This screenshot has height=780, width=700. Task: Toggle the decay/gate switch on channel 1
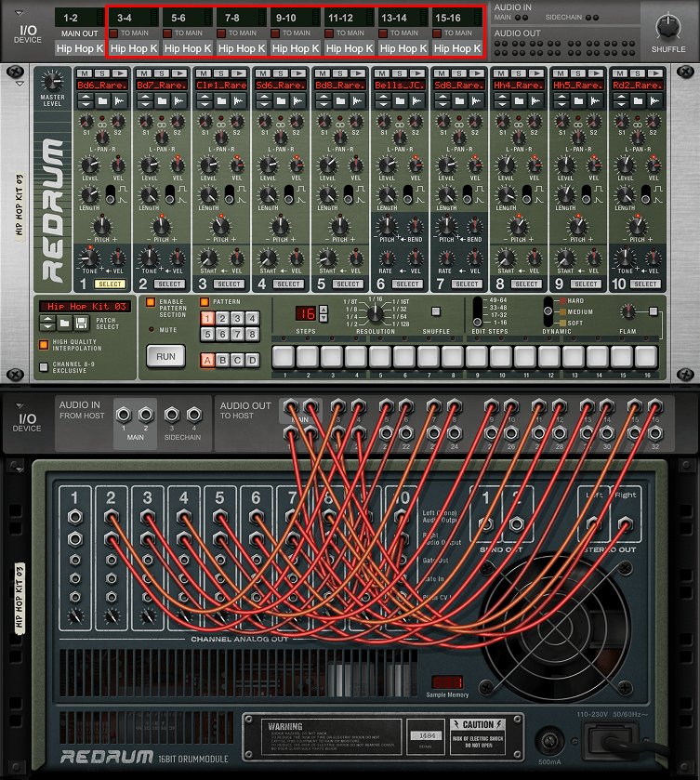111,194
